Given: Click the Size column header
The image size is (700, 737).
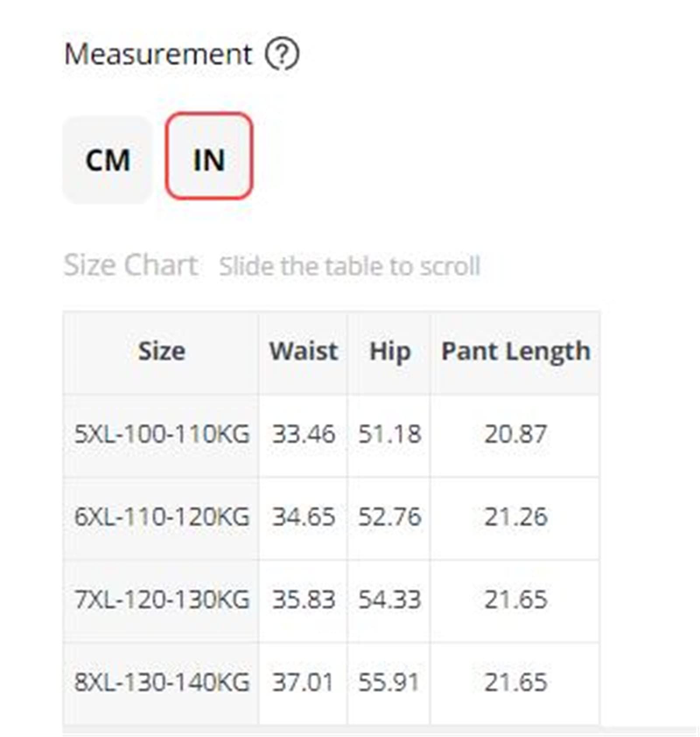Looking at the screenshot, I should tap(161, 352).
